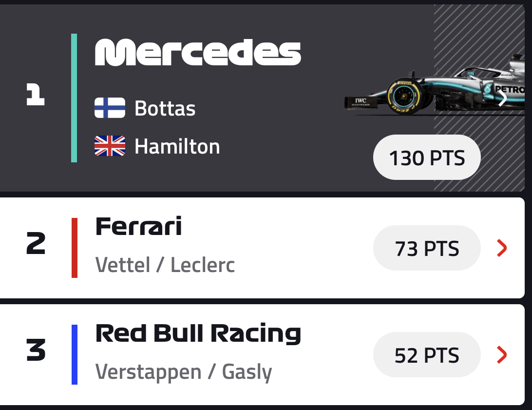Click Vettel / Leclerc drivers text

click(x=165, y=265)
